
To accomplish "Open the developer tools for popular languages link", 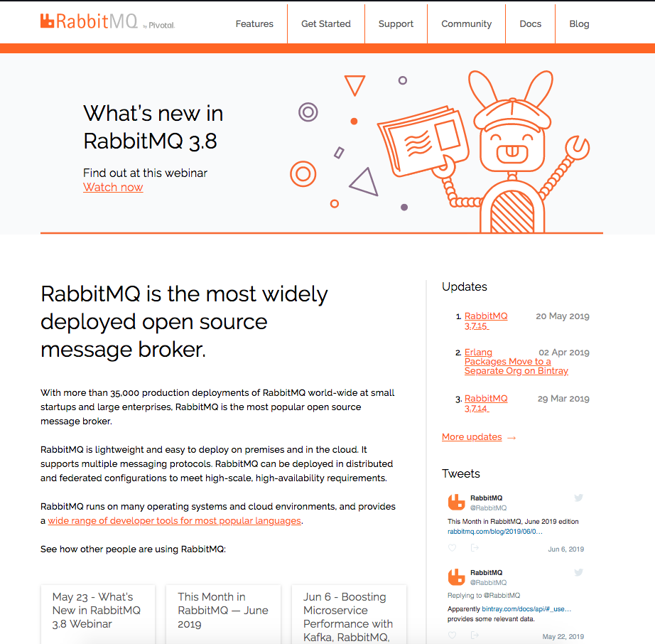I will (x=174, y=521).
